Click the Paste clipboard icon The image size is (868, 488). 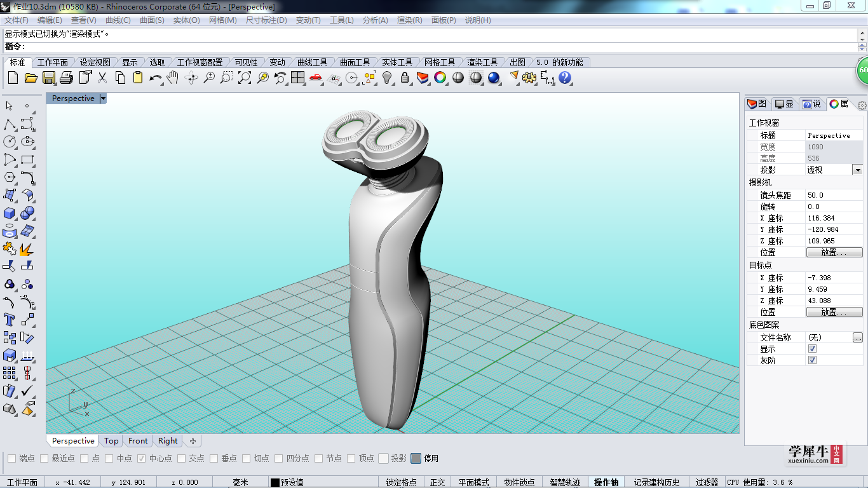pos(138,78)
